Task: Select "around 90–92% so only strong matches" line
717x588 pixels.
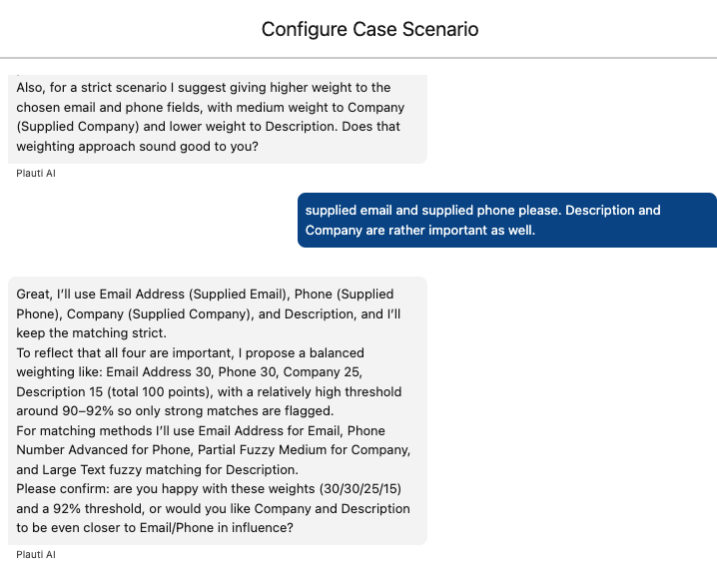Action: (x=175, y=411)
